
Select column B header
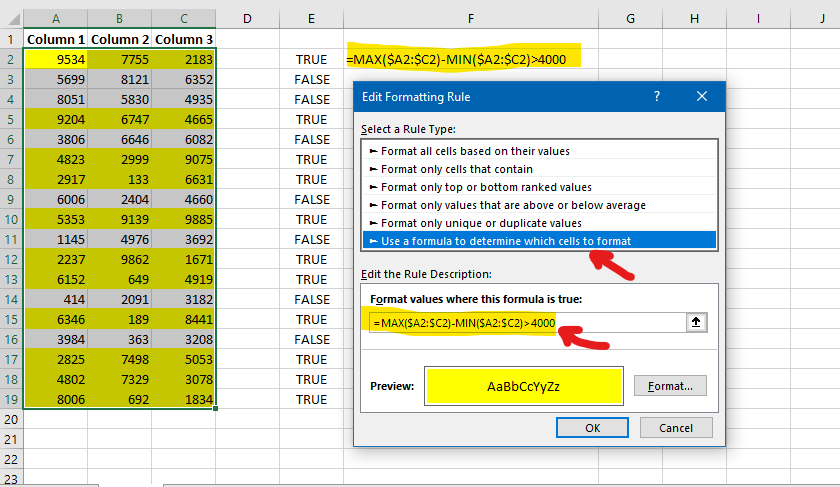click(x=119, y=19)
